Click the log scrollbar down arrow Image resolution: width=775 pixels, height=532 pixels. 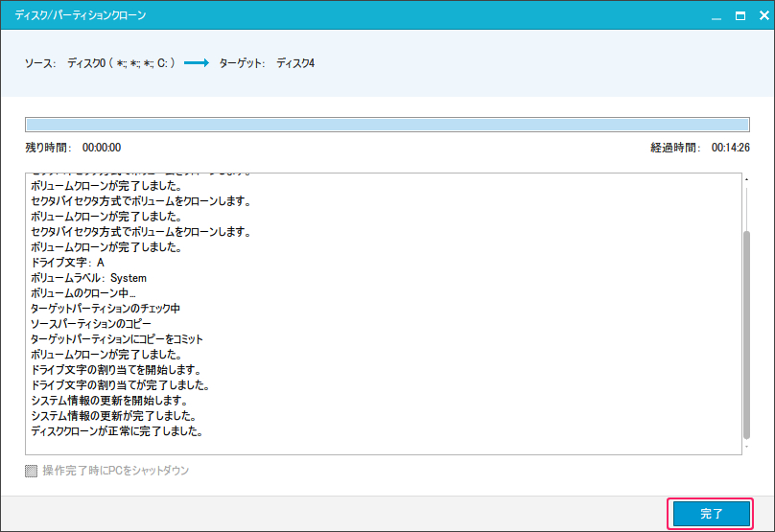746,447
